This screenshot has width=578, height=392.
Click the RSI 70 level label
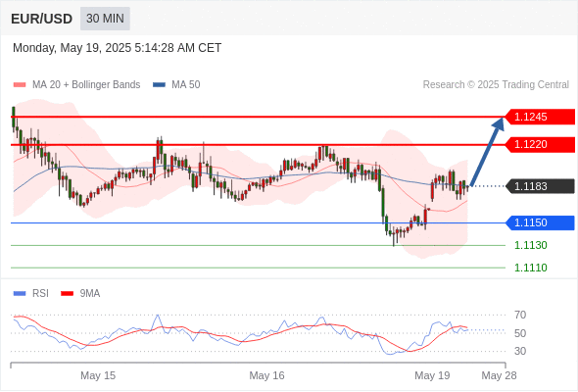[520, 315]
